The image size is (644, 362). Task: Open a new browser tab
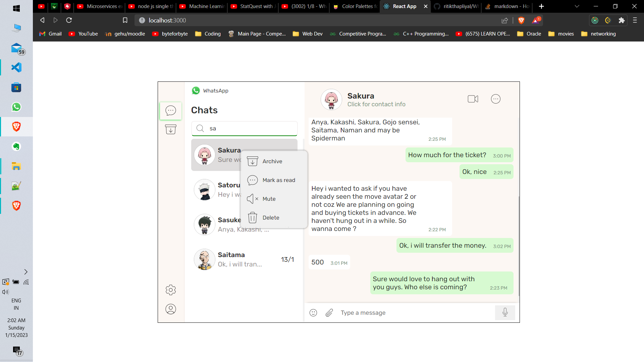(x=541, y=6)
